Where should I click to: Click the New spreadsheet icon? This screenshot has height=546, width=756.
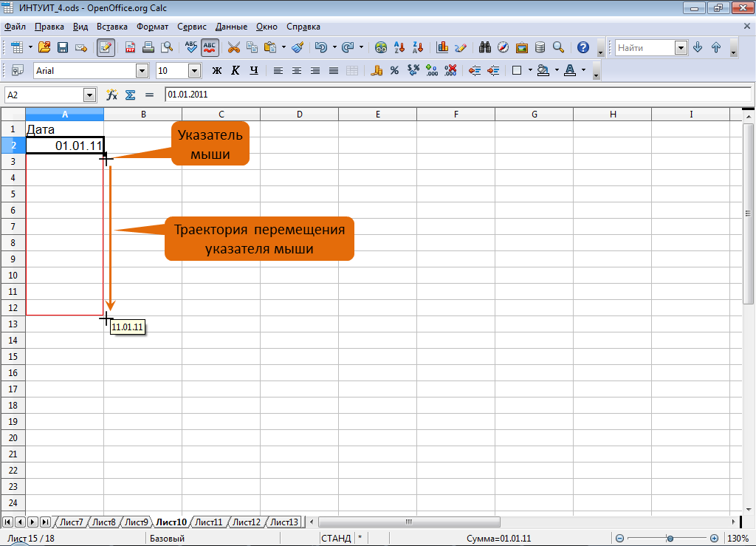click(x=17, y=47)
